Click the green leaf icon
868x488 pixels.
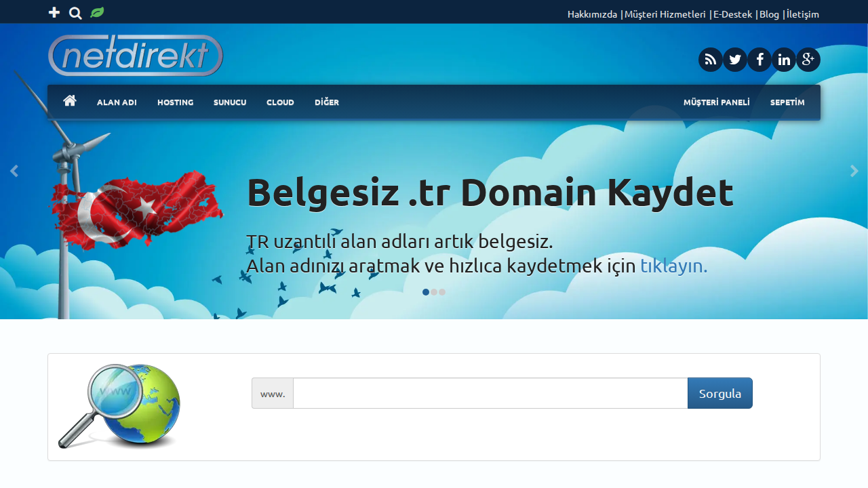97,12
